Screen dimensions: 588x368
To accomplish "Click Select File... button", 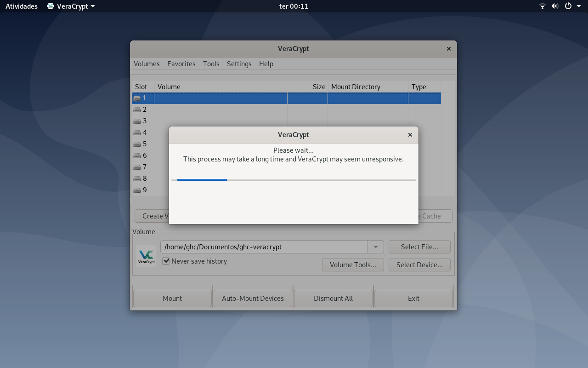I will point(419,247).
